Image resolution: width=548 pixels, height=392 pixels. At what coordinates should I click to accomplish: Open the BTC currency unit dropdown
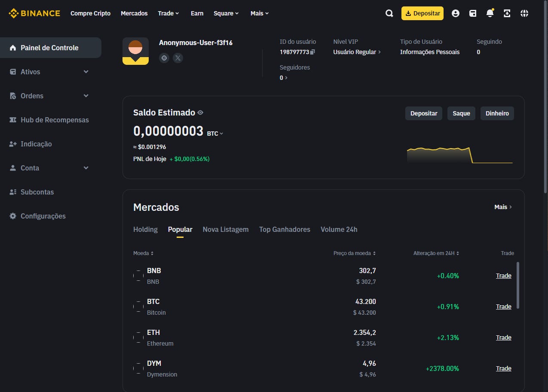(x=215, y=134)
